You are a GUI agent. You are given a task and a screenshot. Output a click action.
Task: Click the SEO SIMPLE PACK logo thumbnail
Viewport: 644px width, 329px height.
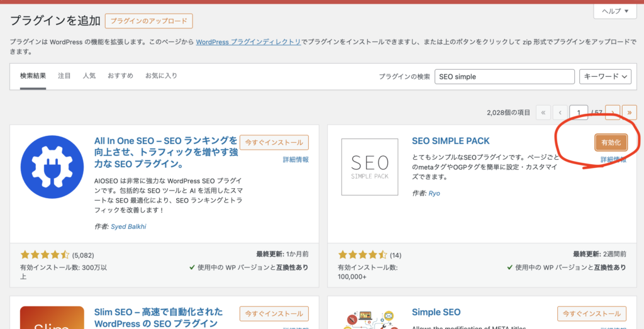[370, 167]
